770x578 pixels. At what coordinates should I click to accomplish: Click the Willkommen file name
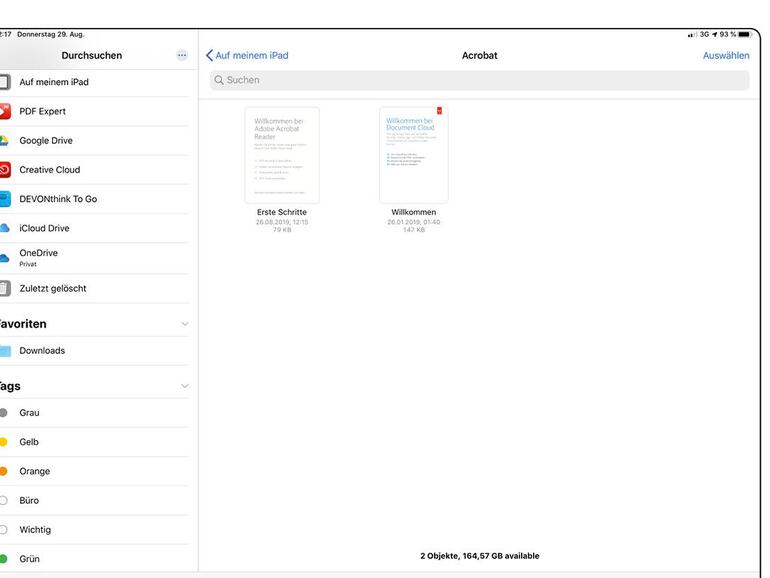(413, 212)
